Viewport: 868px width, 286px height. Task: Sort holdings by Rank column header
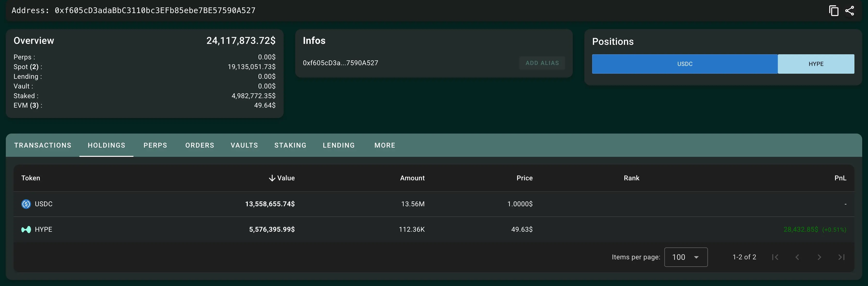click(631, 178)
